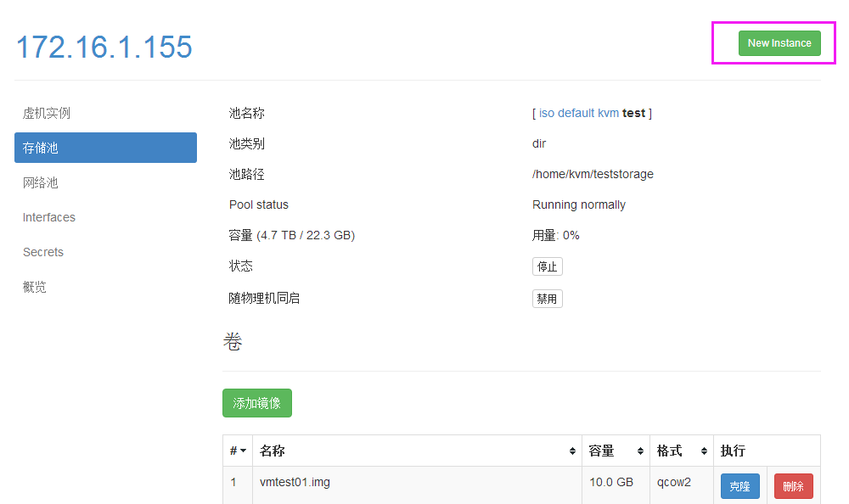Image resolution: width=849 pixels, height=504 pixels.
Task: Disable autostart with 禁用 button
Action: coord(547,299)
